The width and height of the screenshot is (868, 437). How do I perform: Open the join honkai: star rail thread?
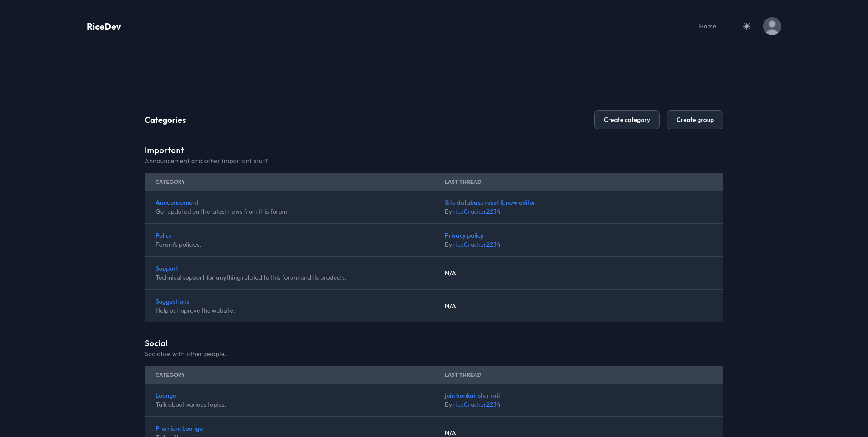coord(472,395)
